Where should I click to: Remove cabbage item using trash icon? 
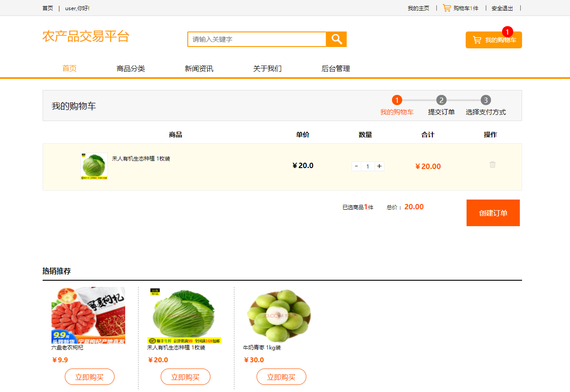pos(492,165)
